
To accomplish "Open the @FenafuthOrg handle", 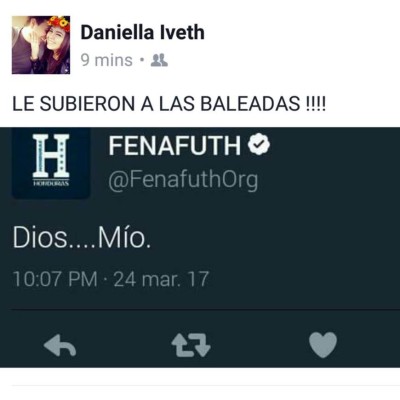I will (x=183, y=180).
